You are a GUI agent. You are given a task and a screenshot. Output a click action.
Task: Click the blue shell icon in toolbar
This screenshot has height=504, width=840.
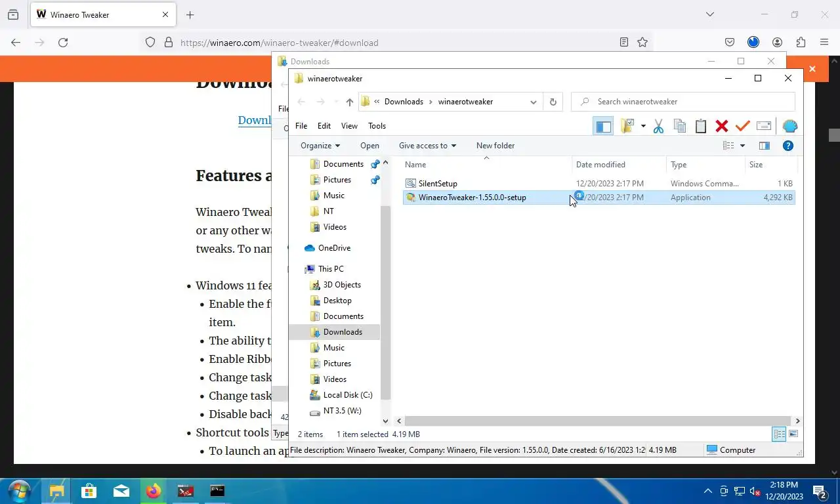pyautogui.click(x=790, y=126)
